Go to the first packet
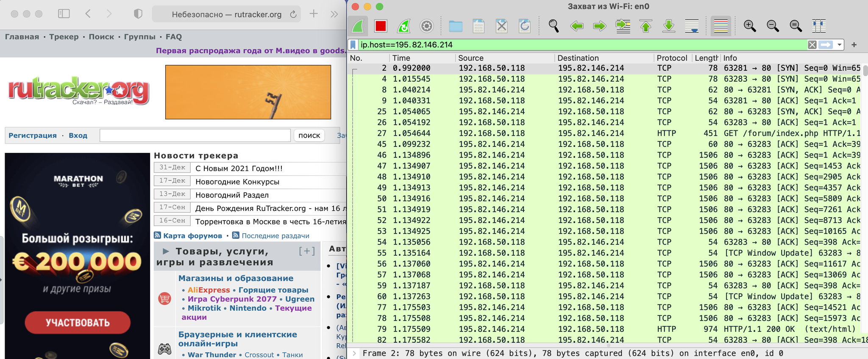The height and width of the screenshot is (359, 868). click(645, 26)
